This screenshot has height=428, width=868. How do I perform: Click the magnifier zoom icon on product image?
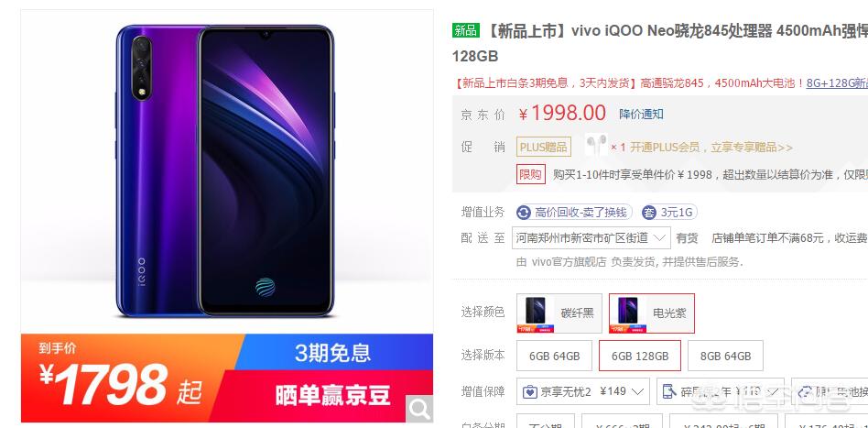pos(419,409)
